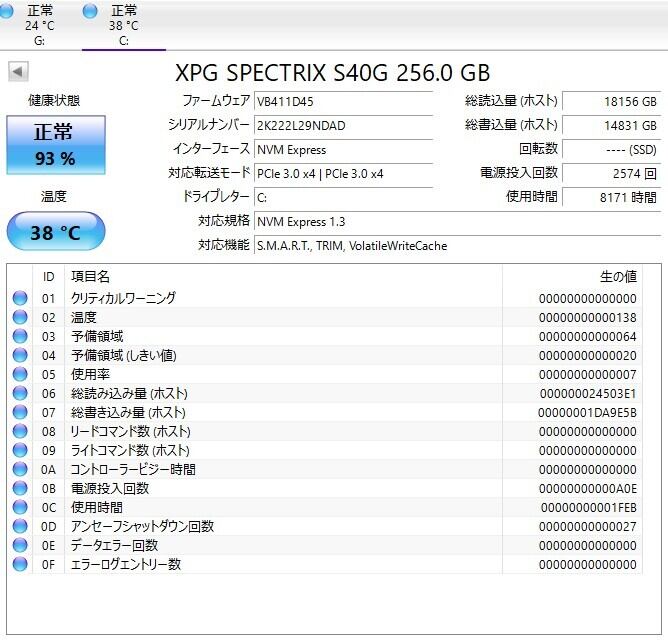The height and width of the screenshot is (641, 668).
Task: Select the C: drive tab
Action: click(x=123, y=26)
